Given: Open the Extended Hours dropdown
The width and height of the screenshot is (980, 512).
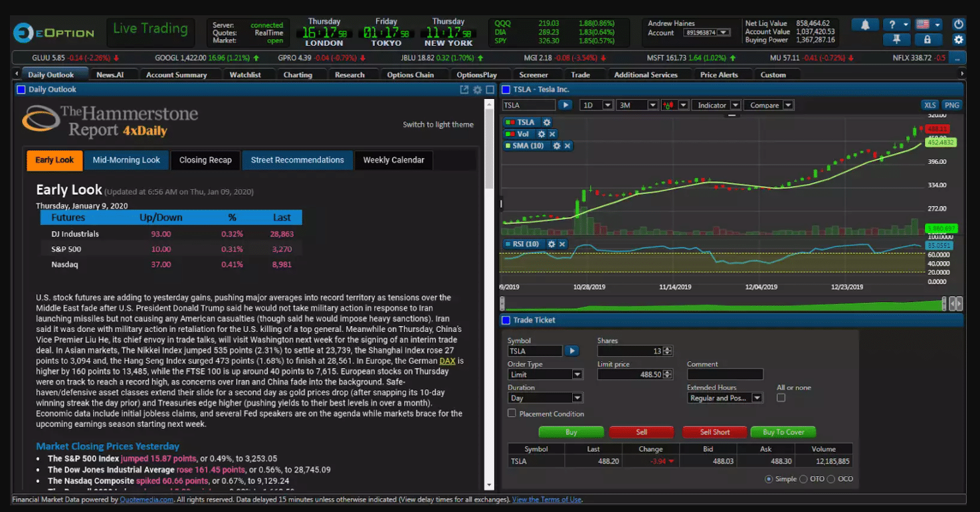Looking at the screenshot, I should [x=725, y=398].
